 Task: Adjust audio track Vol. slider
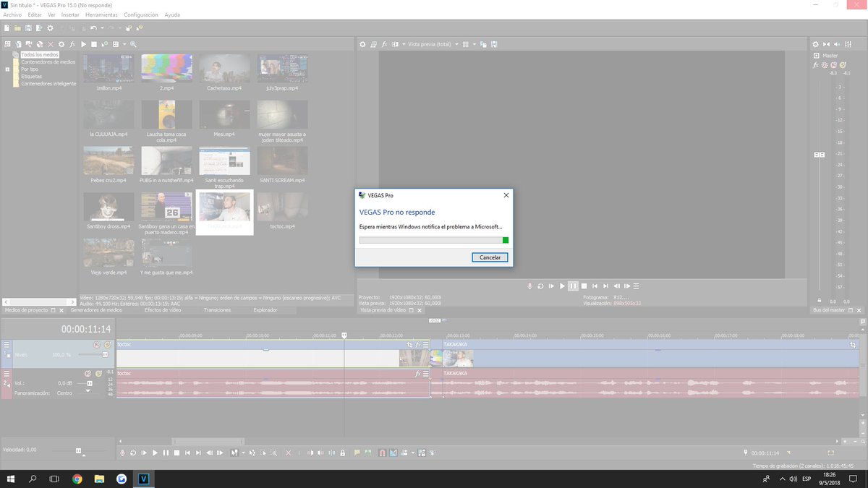coord(90,383)
